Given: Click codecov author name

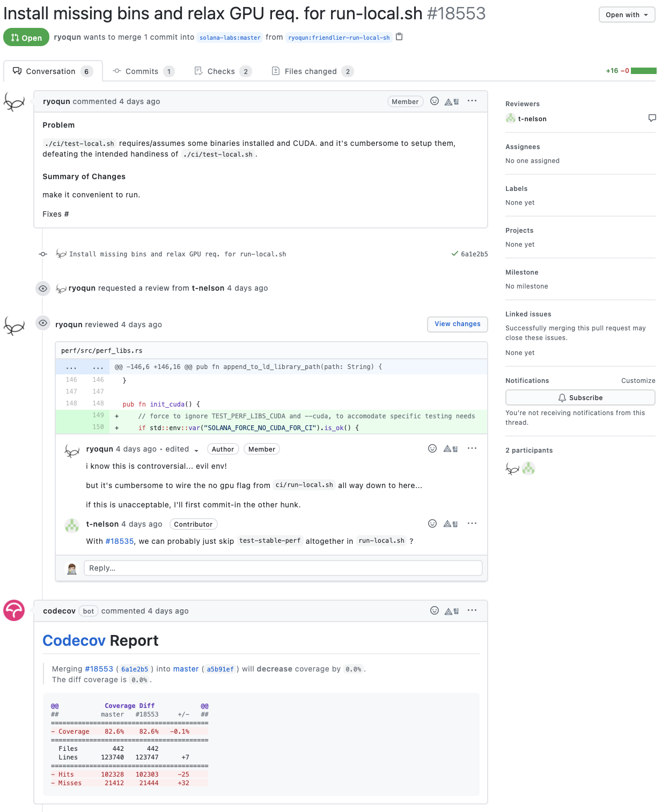Looking at the screenshot, I should tap(59, 611).
